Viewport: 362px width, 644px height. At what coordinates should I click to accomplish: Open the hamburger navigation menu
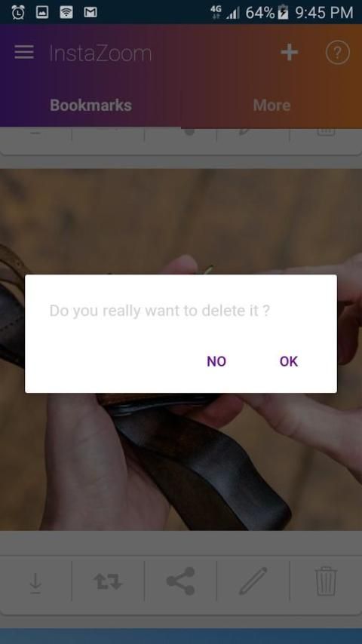24,52
